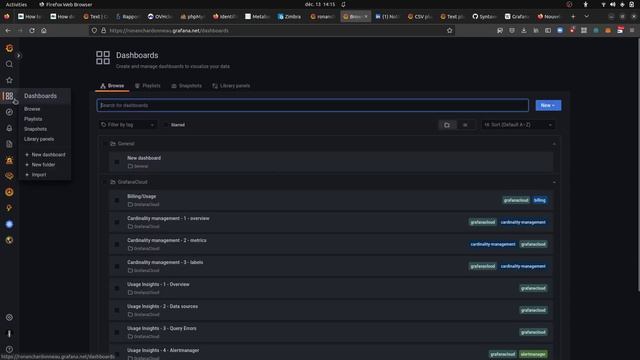Screen dimensions: 640x360
Task: Open the Billing/Usage dashboard link
Action: pyautogui.click(x=142, y=196)
